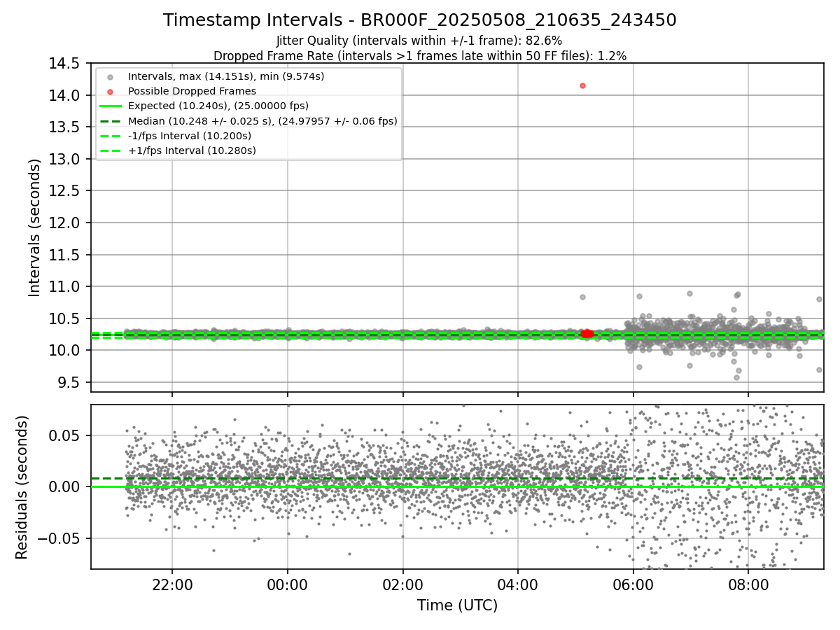The image size is (840, 630).
Task: Click the '04:00' x-axis tick label
Action: 518,584
